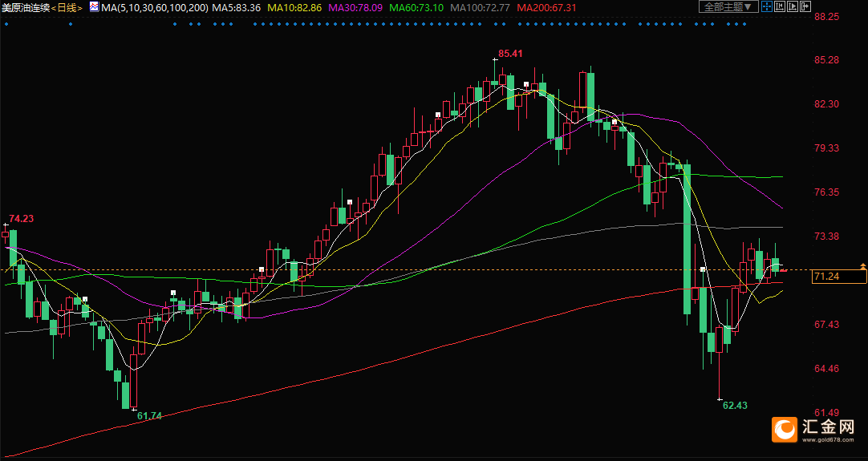Click the 88.25 price axis label
Image resolution: width=868 pixels, height=461 pixels.
point(827,17)
